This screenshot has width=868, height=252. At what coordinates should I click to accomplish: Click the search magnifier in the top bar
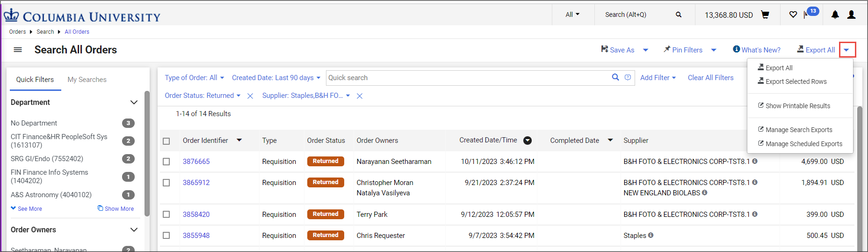point(679,15)
